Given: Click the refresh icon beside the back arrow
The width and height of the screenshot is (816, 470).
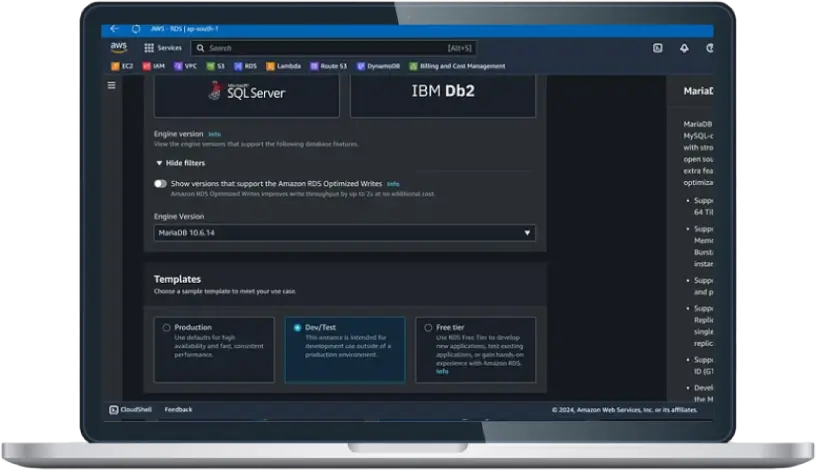Looking at the screenshot, I should (136, 29).
